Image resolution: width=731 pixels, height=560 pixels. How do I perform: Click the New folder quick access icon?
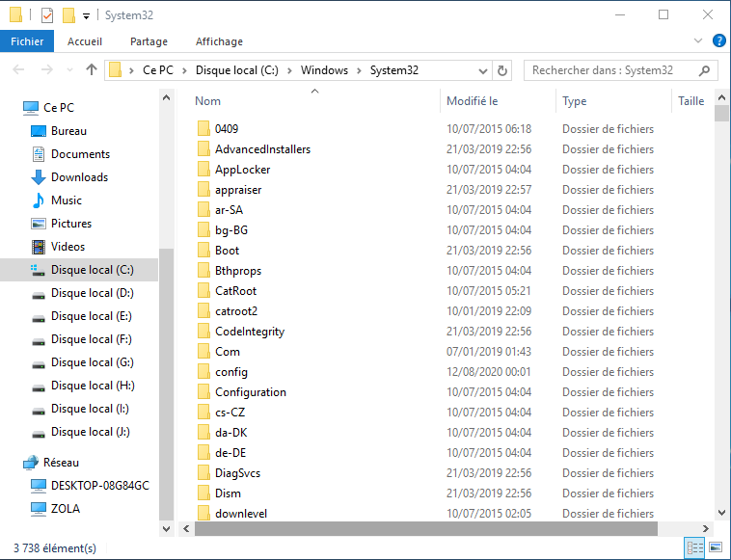(69, 15)
